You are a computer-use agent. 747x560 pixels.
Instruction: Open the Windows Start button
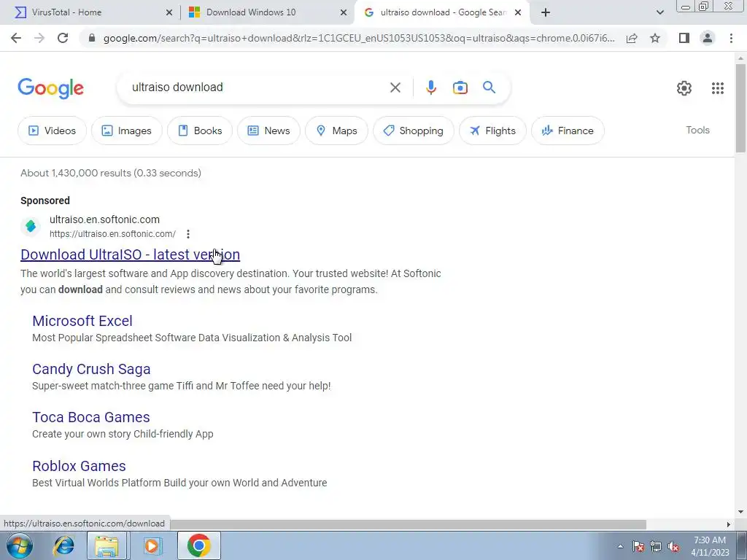tap(20, 545)
